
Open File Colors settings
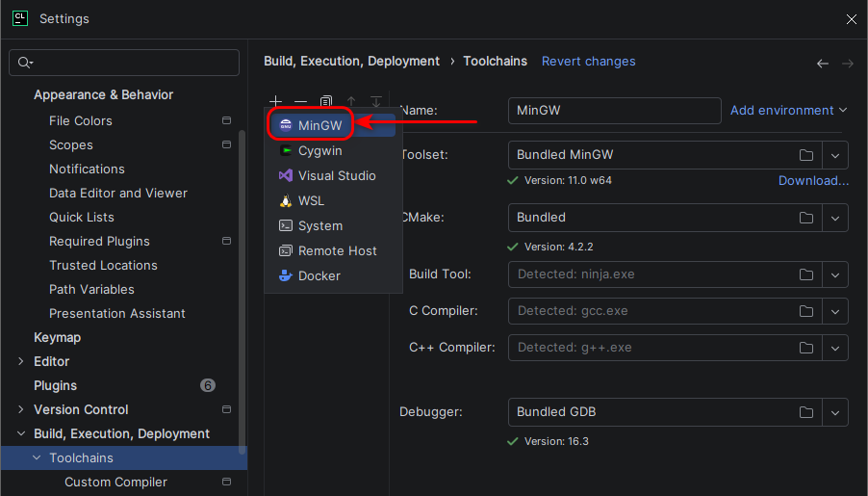pyautogui.click(x=80, y=120)
